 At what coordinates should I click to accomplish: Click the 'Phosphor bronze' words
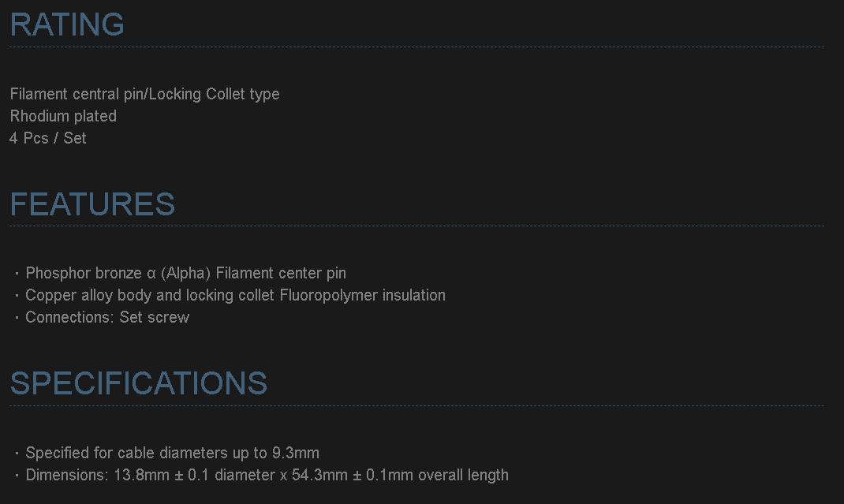[84, 273]
